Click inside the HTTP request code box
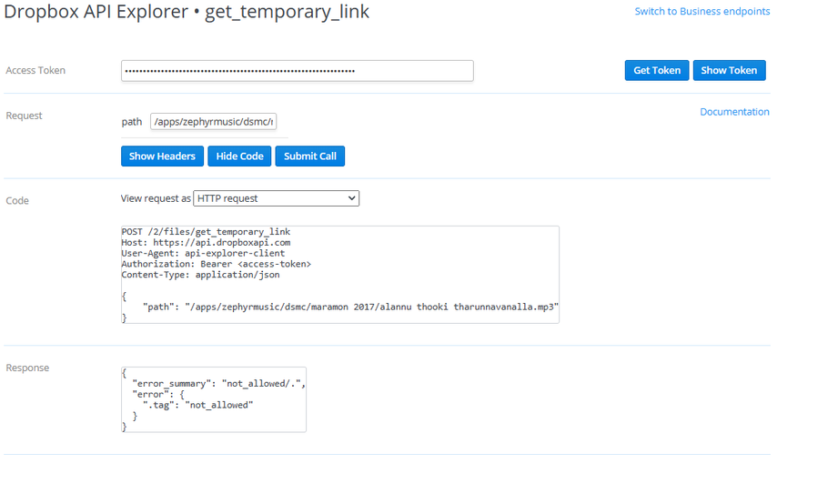Screen dimensions: 838x504 pyautogui.click(x=339, y=275)
